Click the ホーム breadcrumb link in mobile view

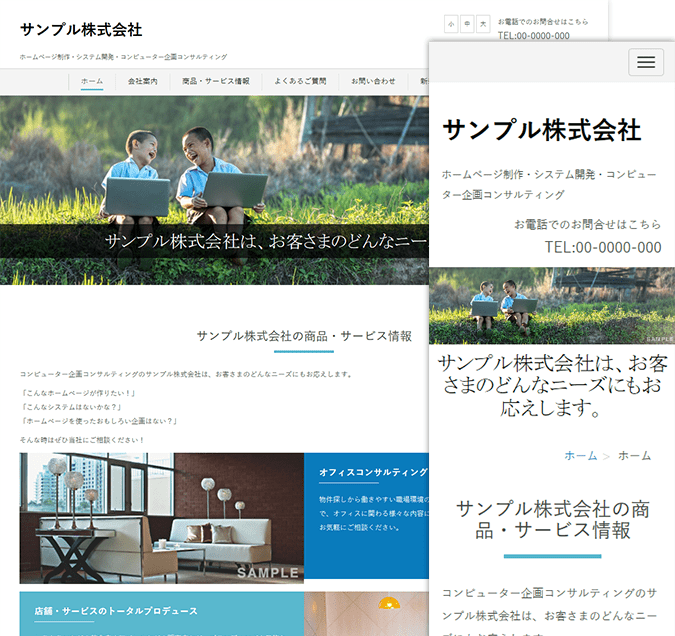click(580, 456)
